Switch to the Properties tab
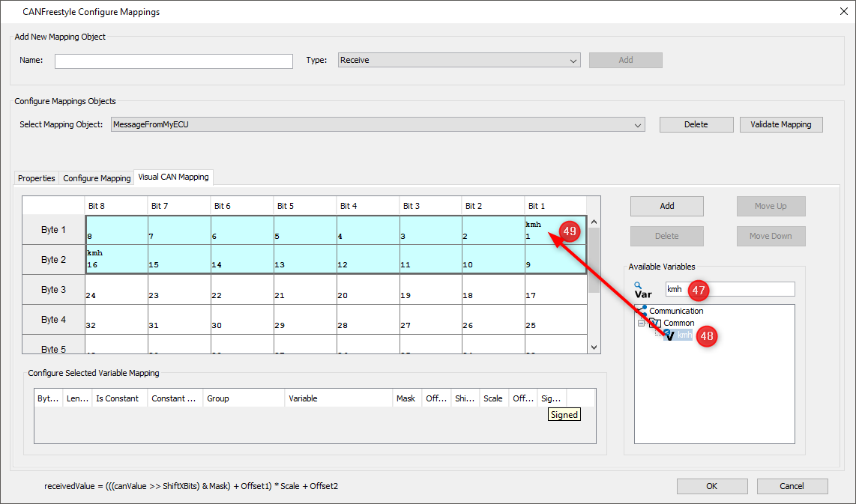 (x=37, y=178)
